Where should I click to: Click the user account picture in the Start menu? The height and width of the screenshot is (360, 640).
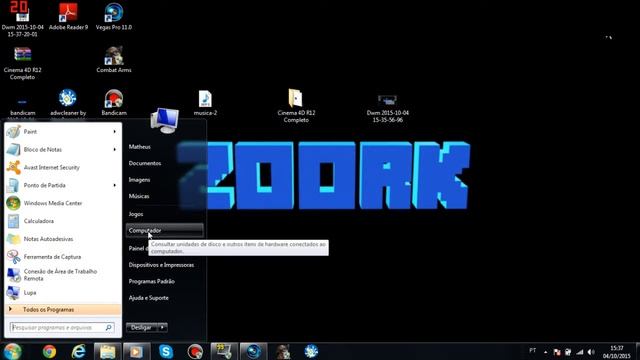coord(164,120)
